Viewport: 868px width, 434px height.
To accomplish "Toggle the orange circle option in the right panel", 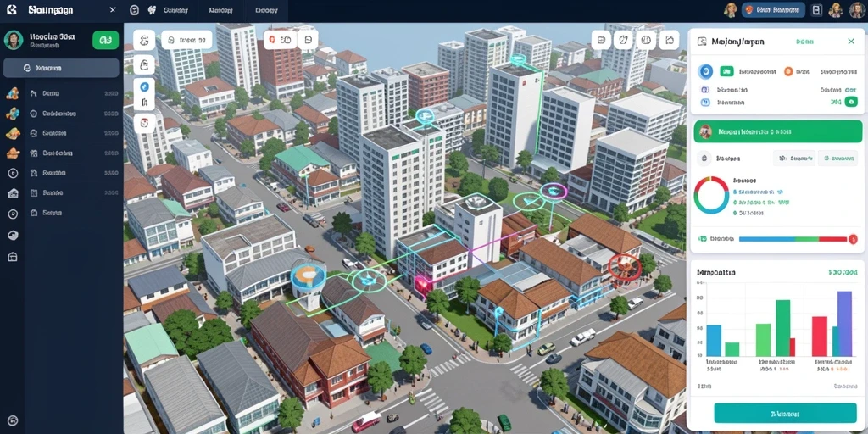I will click(788, 71).
